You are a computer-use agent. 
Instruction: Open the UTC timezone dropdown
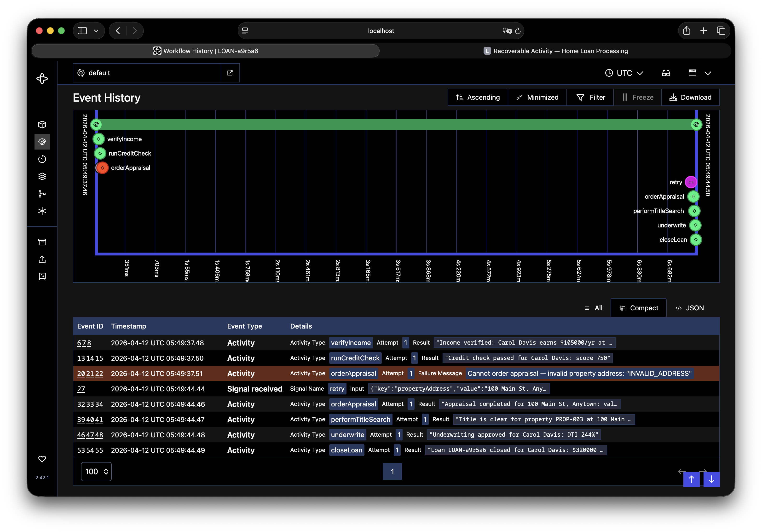[624, 73]
